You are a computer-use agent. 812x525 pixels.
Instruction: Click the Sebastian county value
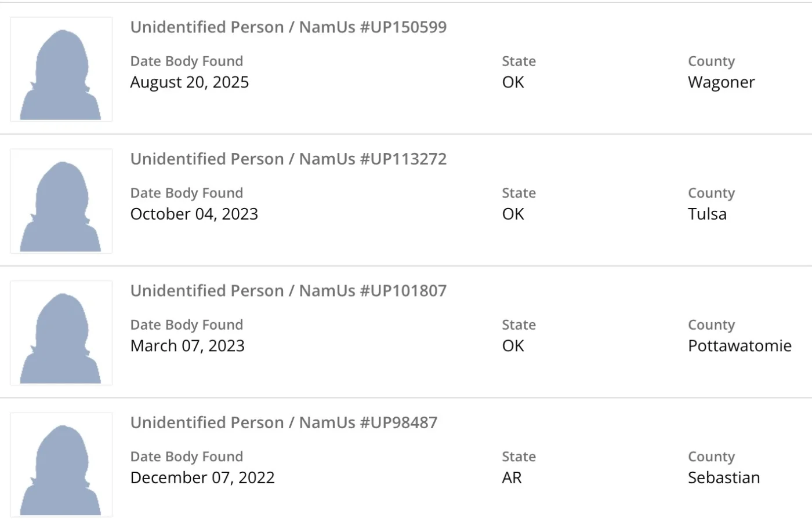tap(724, 477)
